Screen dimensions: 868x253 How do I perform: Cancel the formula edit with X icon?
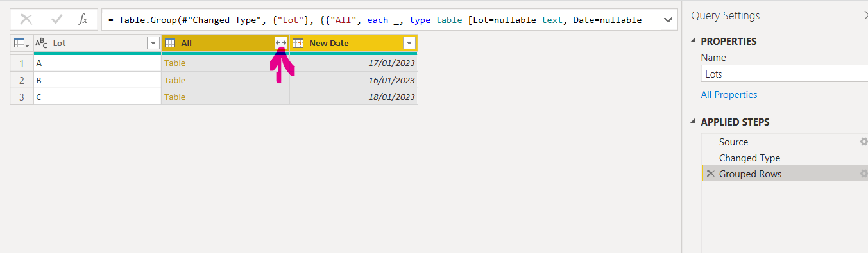tap(26, 20)
